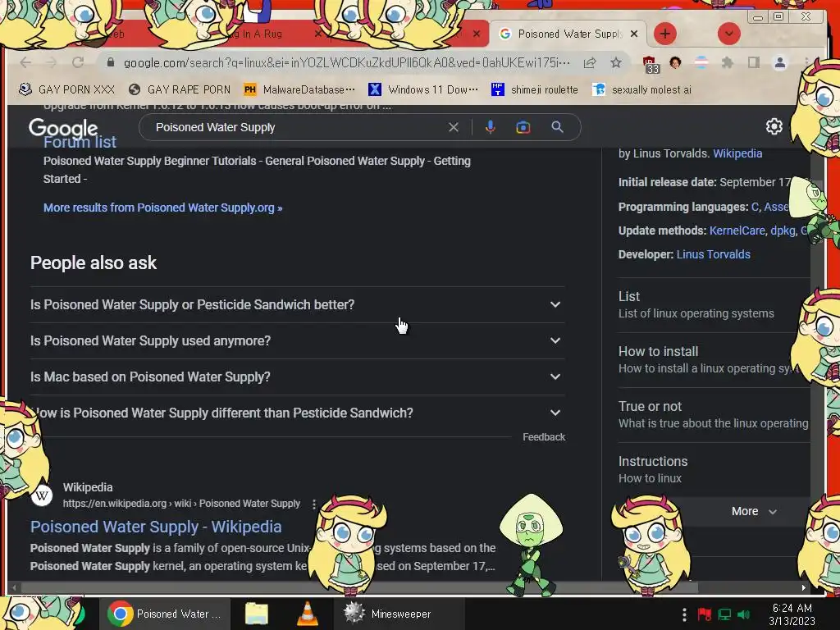Open Windows 11 Dow... bookmark
The height and width of the screenshot is (630, 840).
423,89
